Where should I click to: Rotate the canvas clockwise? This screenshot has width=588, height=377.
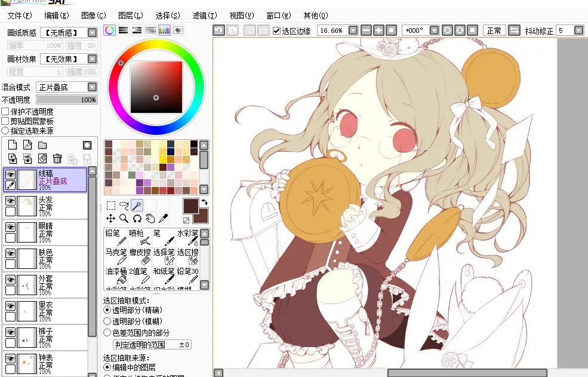(460, 30)
